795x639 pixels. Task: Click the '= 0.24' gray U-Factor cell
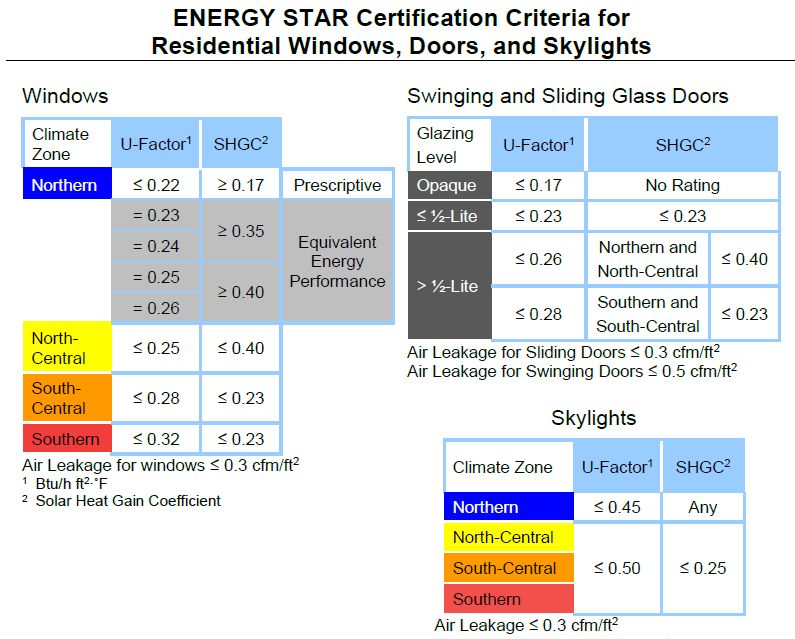coord(156,246)
